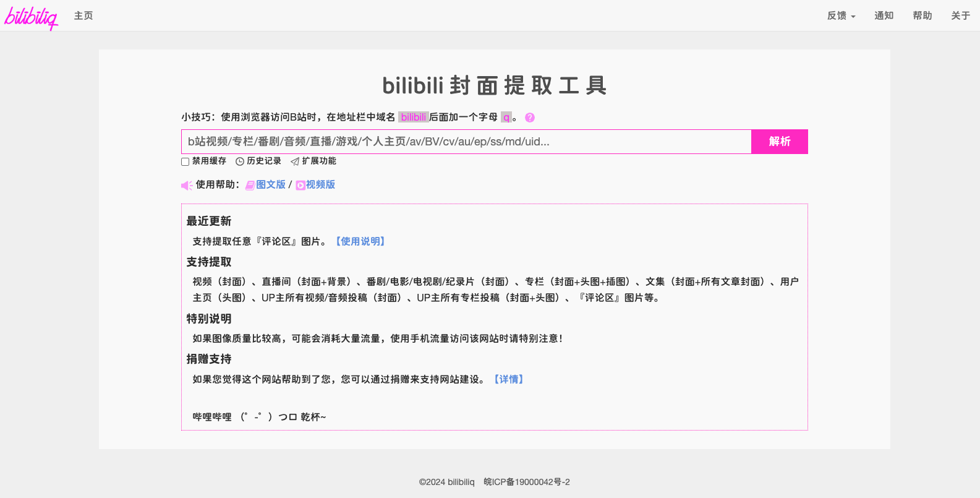
Task: Click the 皖ICP备19000042号-2 footer link
Action: pyautogui.click(x=527, y=482)
